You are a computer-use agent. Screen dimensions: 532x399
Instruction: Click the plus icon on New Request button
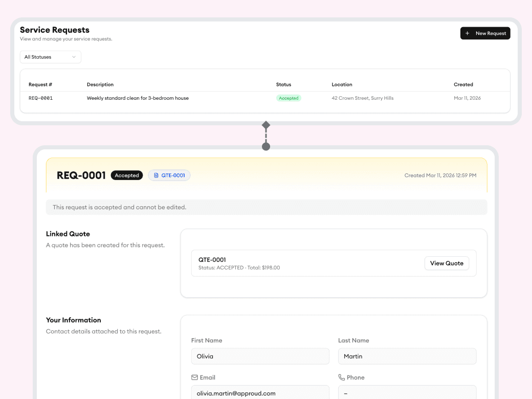point(467,33)
